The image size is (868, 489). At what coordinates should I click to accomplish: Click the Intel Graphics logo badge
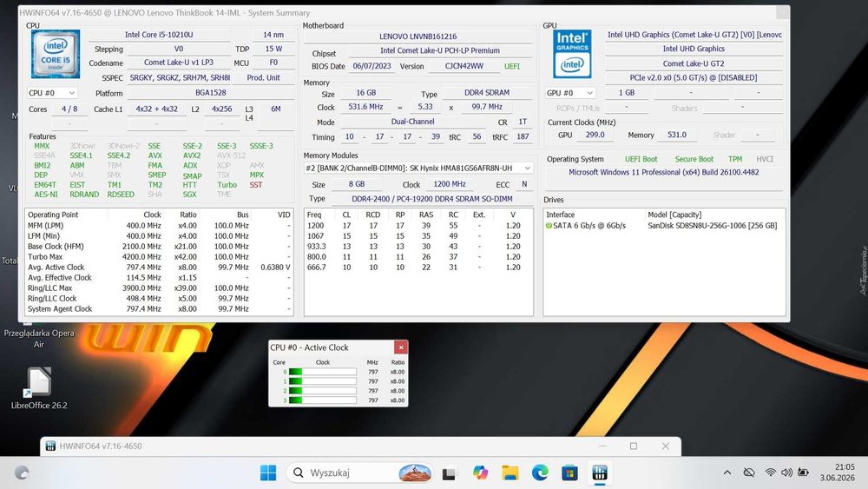pos(572,54)
